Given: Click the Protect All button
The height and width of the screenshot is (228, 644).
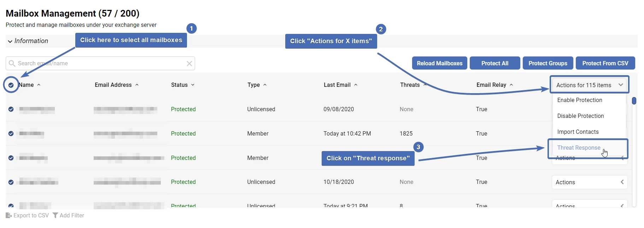Looking at the screenshot, I should click(x=494, y=63).
